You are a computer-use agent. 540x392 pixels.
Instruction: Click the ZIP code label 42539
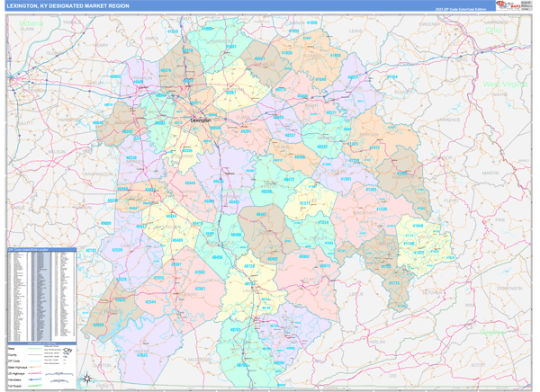tap(117, 250)
